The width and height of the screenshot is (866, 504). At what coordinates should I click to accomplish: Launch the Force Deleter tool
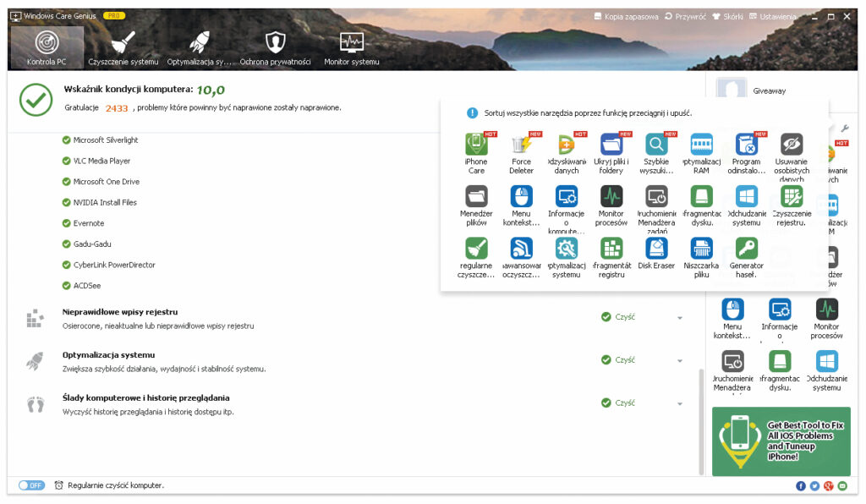(x=521, y=145)
